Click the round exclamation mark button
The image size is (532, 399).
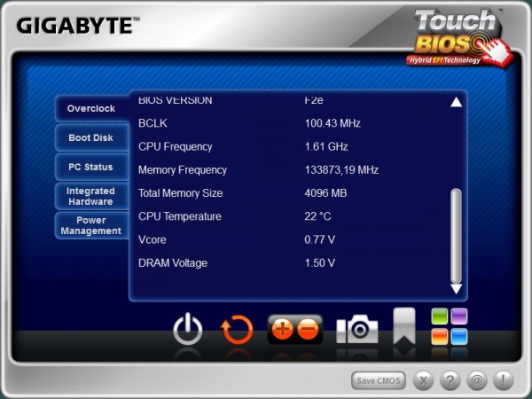click(x=503, y=380)
